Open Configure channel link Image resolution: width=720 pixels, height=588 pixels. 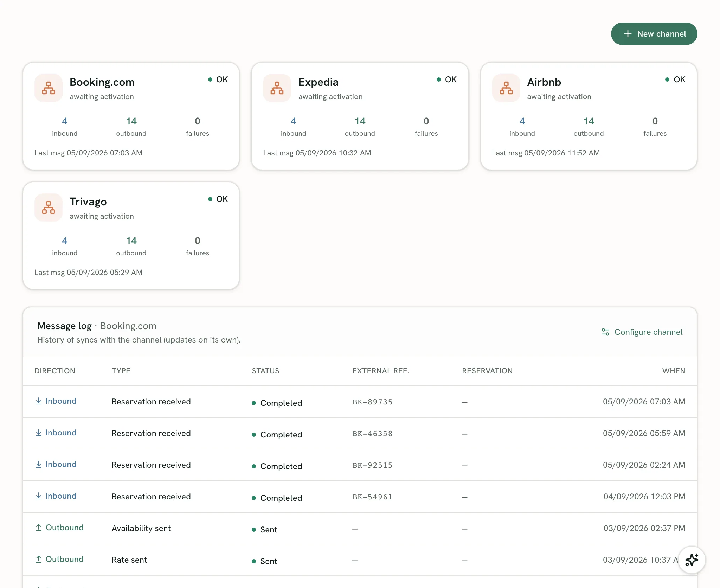click(x=642, y=332)
